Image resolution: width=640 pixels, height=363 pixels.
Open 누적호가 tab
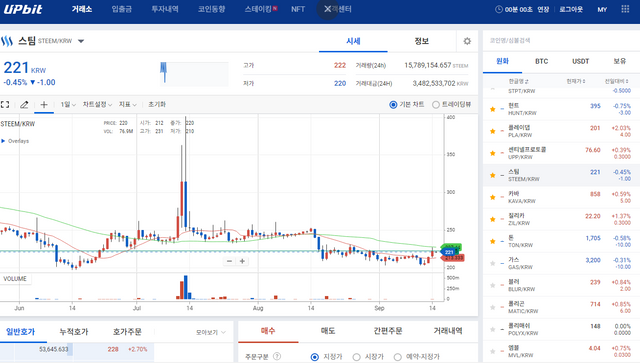click(73, 332)
